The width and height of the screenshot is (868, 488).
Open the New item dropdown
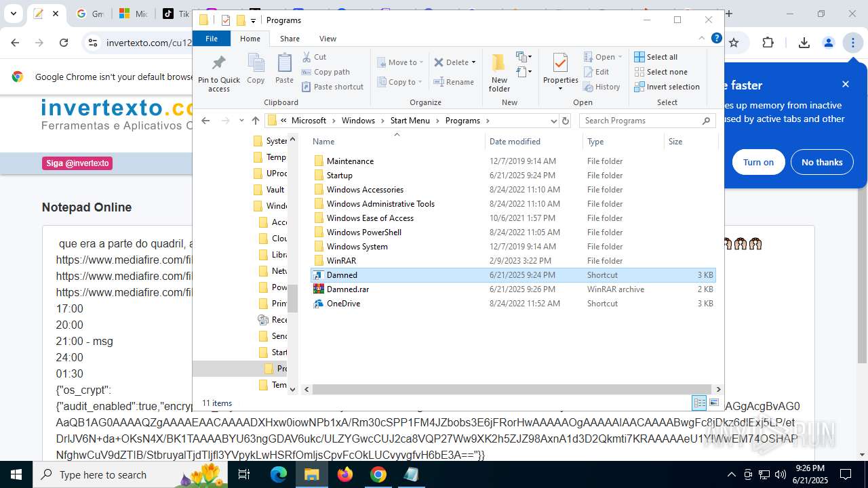pyautogui.click(x=524, y=57)
